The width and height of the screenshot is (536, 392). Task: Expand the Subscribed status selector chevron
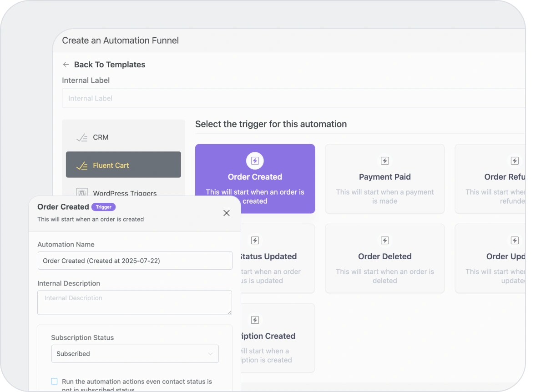click(x=210, y=353)
